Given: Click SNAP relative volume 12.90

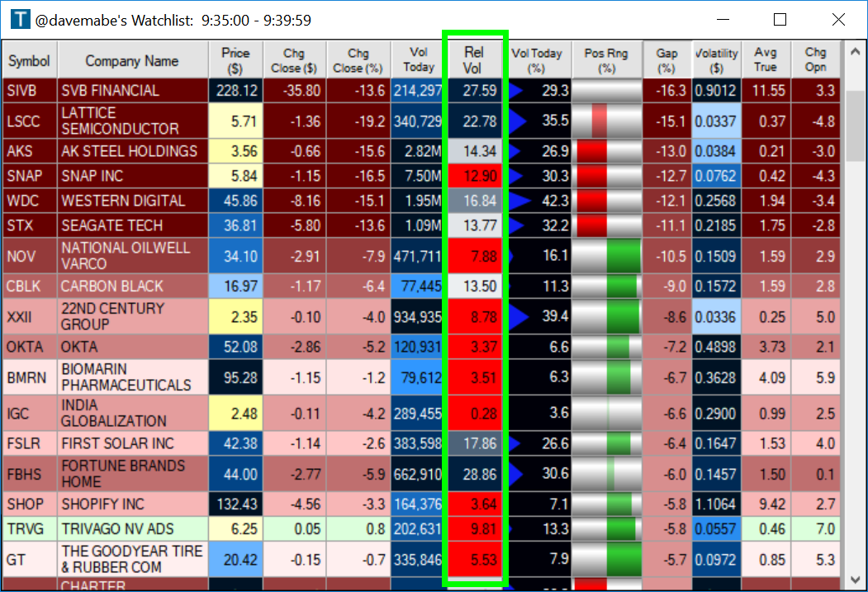Looking at the screenshot, I should click(474, 176).
